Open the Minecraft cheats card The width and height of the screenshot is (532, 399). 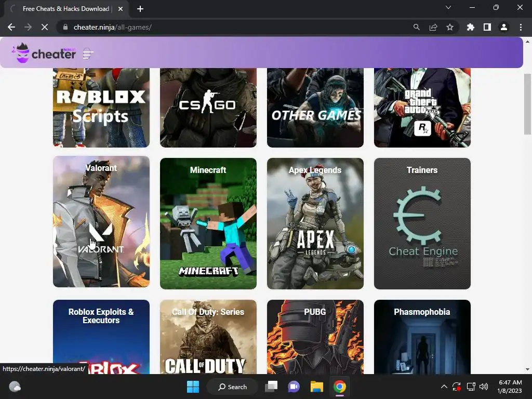[x=208, y=223]
